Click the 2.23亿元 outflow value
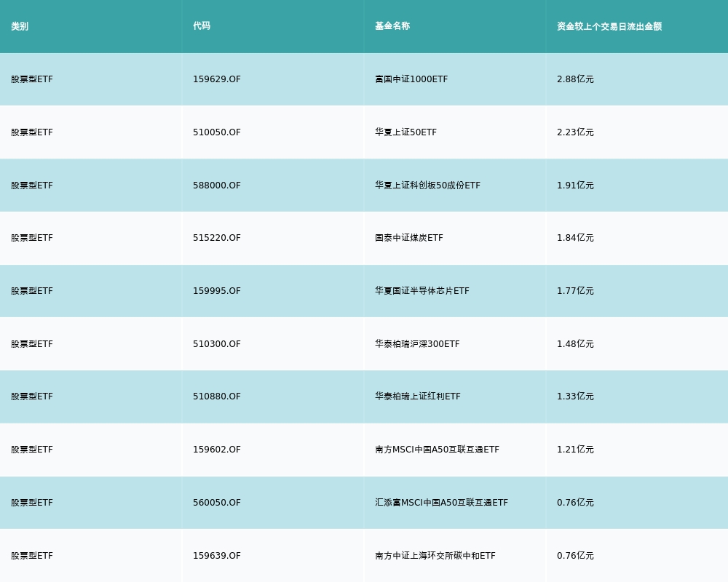Viewport: 728px width, 582px height. (575, 132)
